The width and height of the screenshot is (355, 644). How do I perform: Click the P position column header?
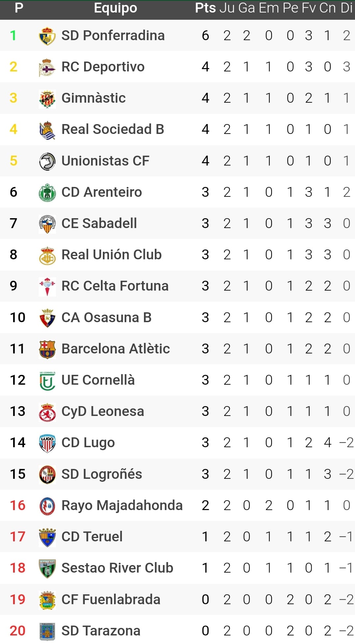point(19,8)
